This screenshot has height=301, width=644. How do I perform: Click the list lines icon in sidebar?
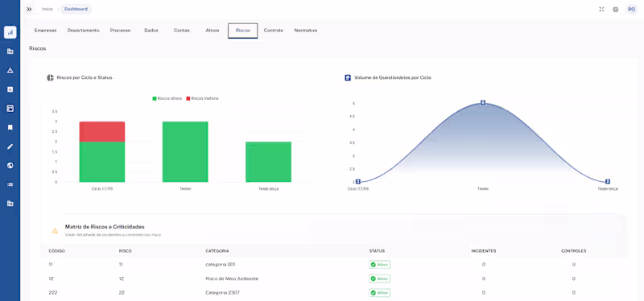click(x=10, y=184)
